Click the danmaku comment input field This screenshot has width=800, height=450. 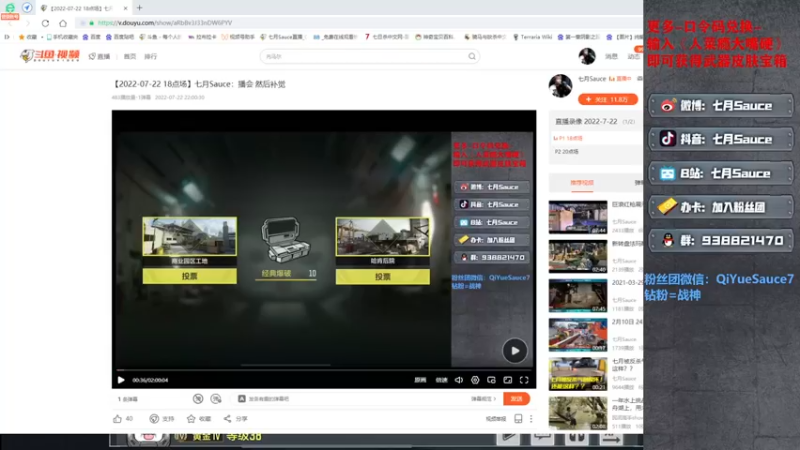pos(357,399)
